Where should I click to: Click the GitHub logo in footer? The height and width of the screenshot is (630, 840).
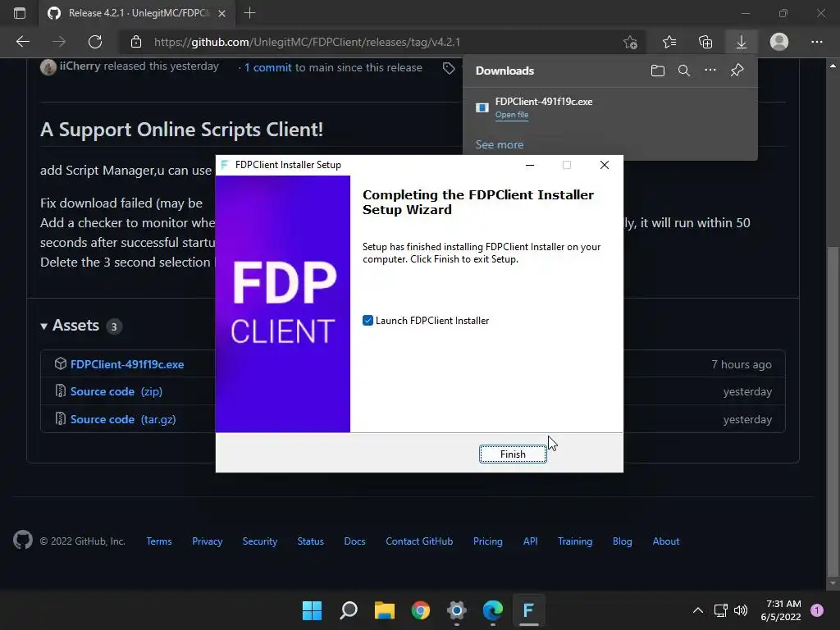click(23, 540)
